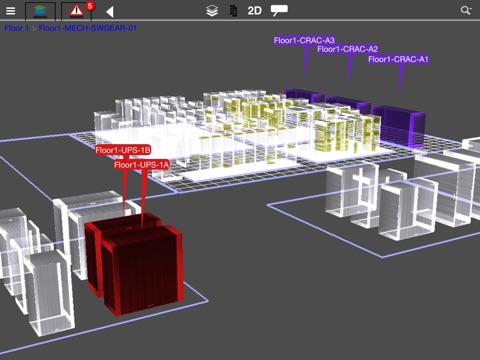This screenshot has height=360, width=480.
Task: Go back with the left arrow
Action: 110,12
